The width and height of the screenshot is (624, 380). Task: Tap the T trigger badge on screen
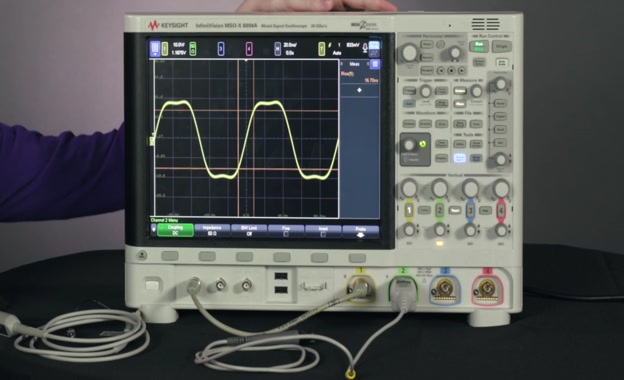click(x=321, y=49)
